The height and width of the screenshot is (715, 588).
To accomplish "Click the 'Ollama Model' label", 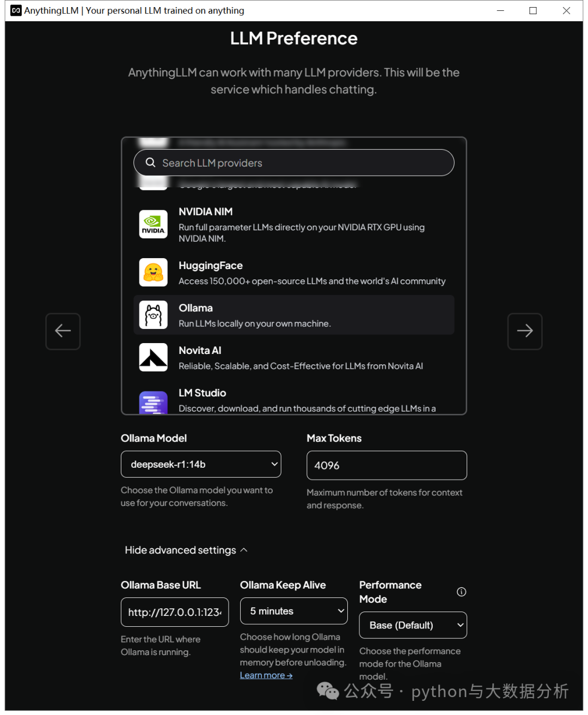I will coord(154,438).
